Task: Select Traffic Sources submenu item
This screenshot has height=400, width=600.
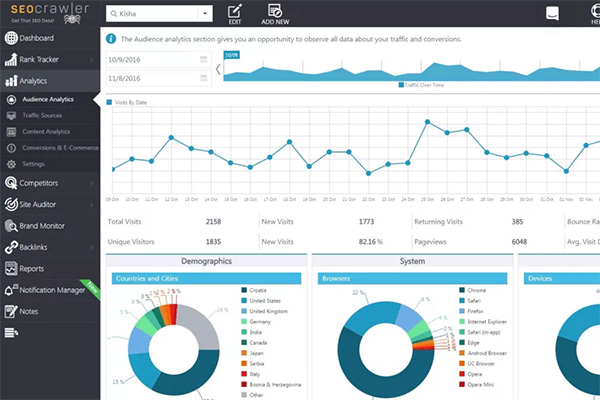Action: coord(44,115)
